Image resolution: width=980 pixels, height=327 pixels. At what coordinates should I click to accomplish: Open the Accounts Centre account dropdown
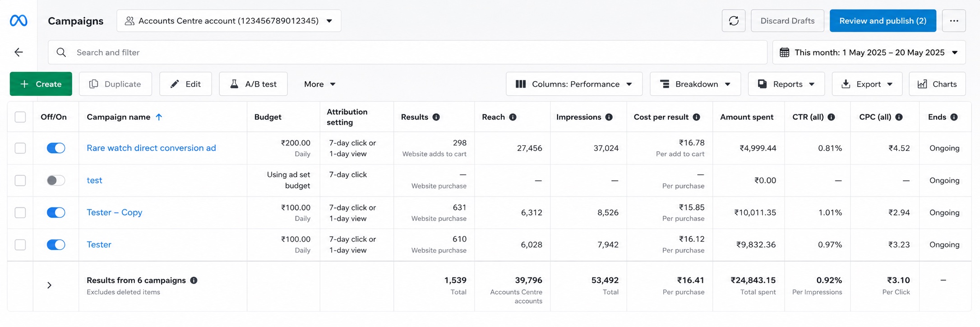pos(229,21)
